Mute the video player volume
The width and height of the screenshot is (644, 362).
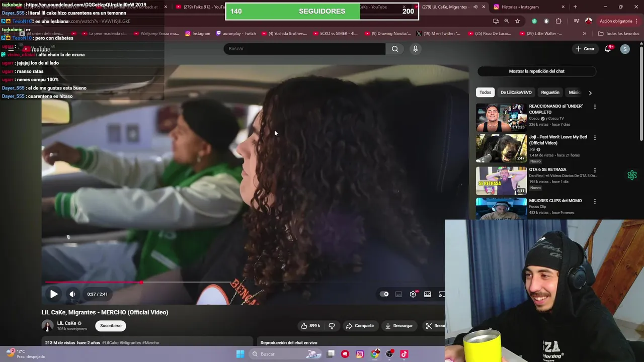[72, 294]
